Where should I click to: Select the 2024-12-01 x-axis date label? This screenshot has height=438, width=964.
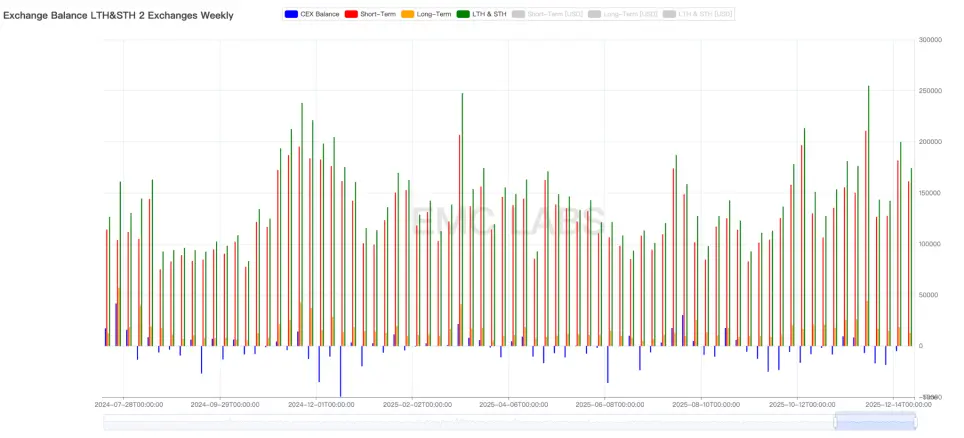[x=322, y=405]
